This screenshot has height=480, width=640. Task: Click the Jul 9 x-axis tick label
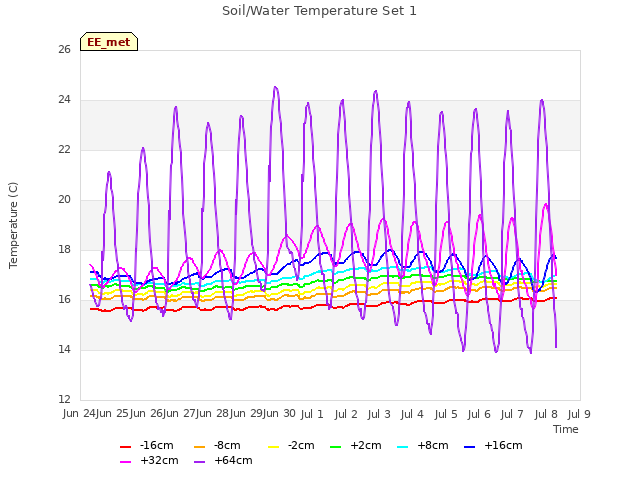(579, 414)
